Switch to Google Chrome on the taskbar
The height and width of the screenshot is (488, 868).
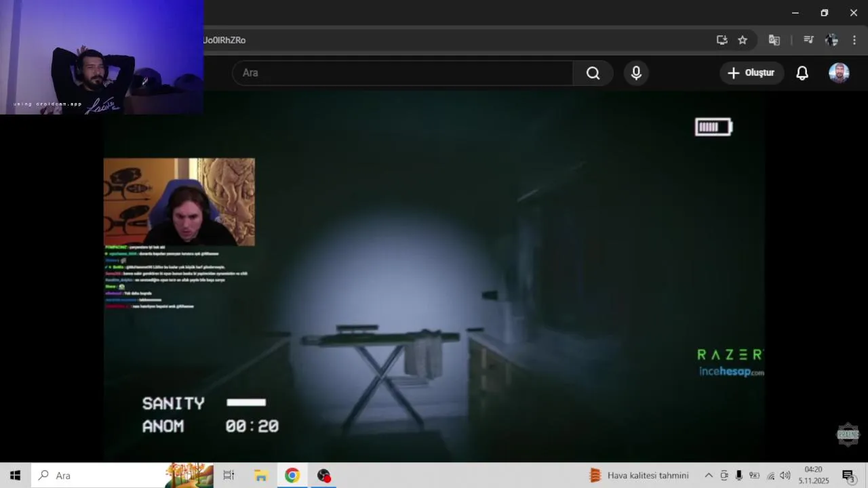coord(292,475)
